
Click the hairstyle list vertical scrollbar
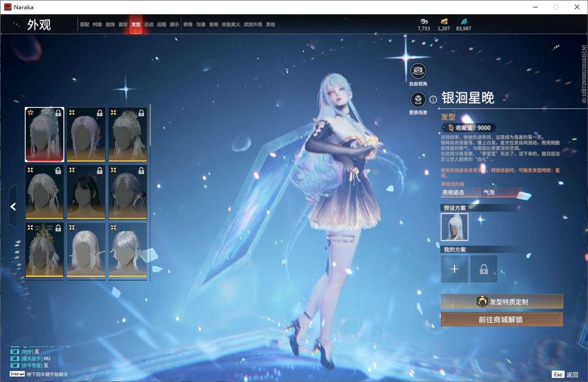click(x=150, y=126)
